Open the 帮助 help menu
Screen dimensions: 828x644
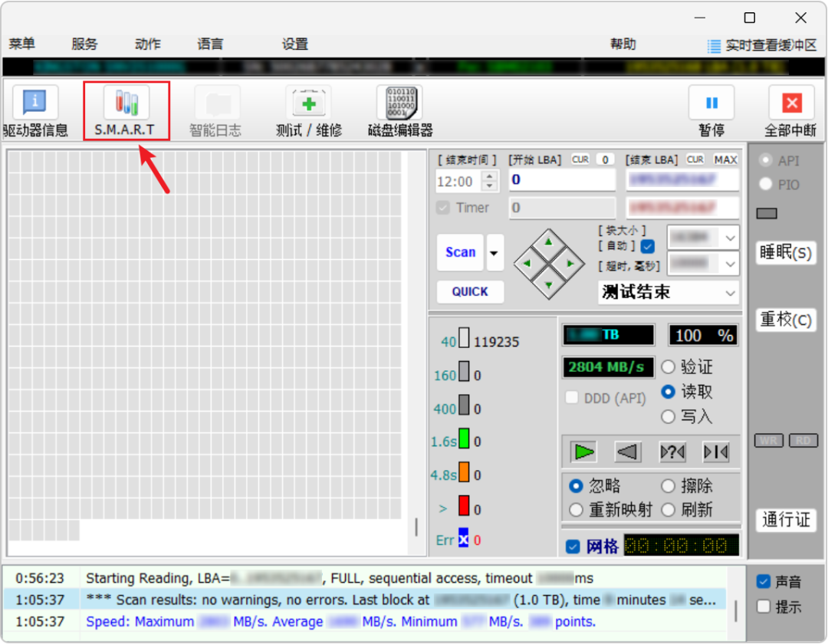(623, 44)
